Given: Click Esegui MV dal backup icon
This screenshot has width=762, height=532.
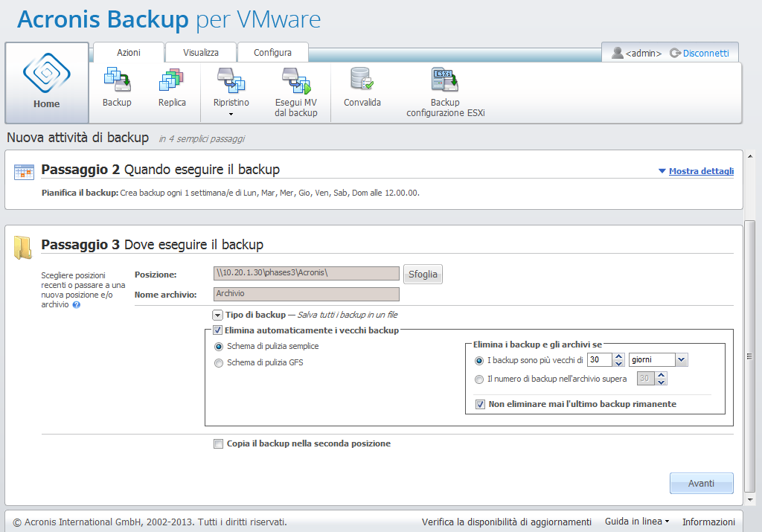Looking at the screenshot, I should [x=296, y=80].
